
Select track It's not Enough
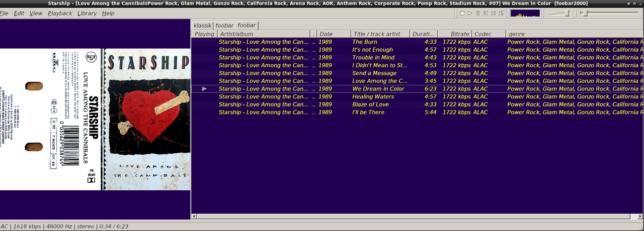point(418,50)
